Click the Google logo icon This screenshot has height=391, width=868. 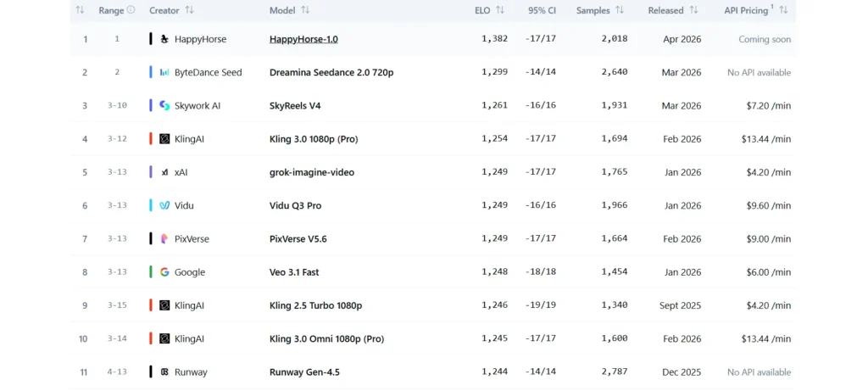pyautogui.click(x=164, y=272)
